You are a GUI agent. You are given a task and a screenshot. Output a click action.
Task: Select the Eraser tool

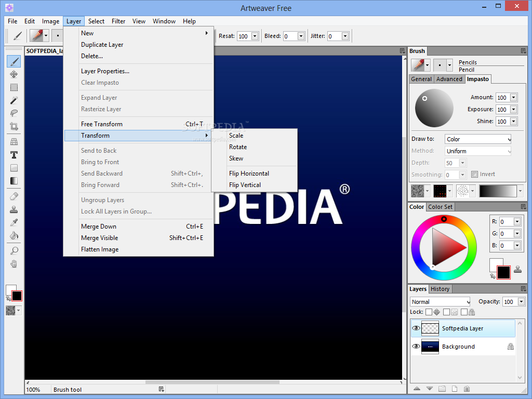point(14,196)
